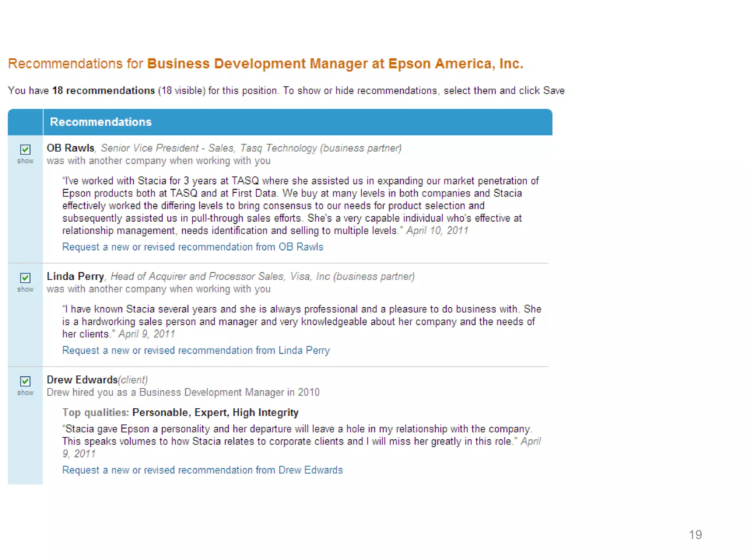Request a revised recommendation from OB Rawls
The image size is (747, 560).
[193, 247]
